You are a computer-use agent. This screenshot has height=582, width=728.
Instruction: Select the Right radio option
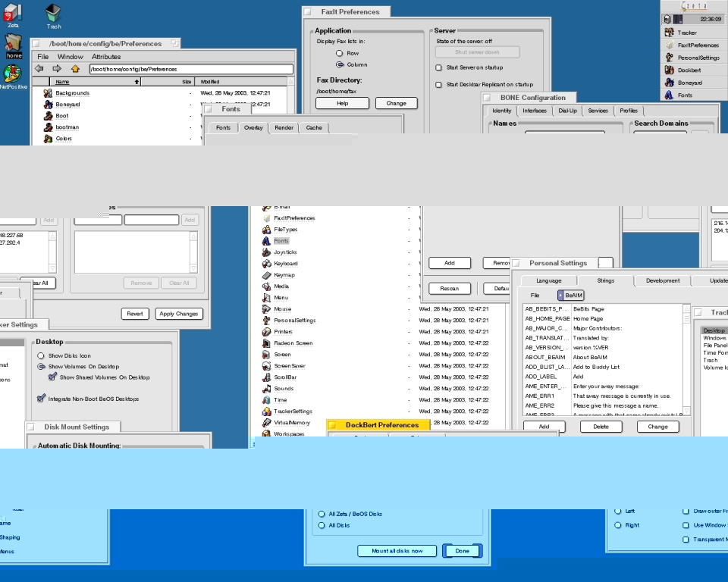click(x=618, y=525)
